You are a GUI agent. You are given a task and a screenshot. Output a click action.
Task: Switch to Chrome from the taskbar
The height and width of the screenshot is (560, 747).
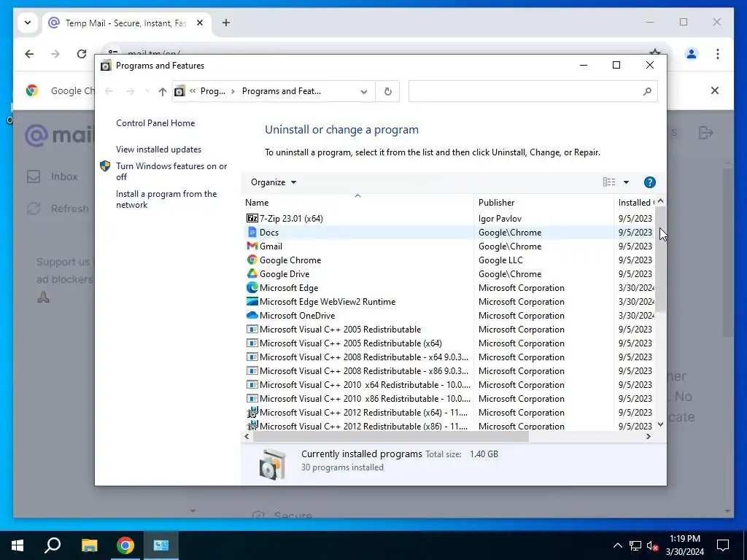(x=125, y=545)
